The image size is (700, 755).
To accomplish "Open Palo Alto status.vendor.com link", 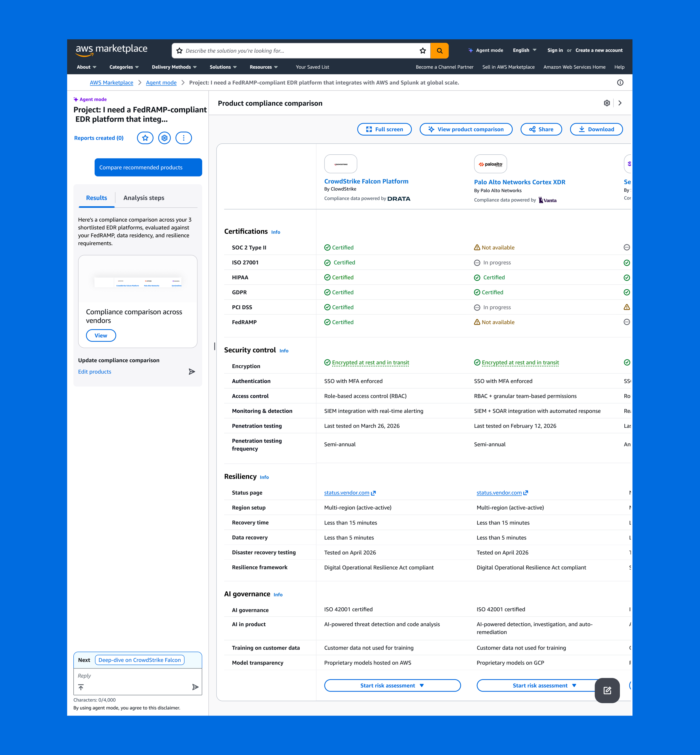I will pyautogui.click(x=502, y=493).
